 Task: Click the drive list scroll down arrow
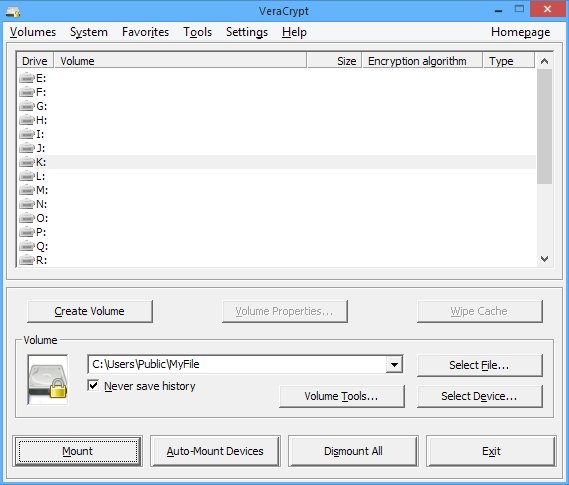point(544,259)
